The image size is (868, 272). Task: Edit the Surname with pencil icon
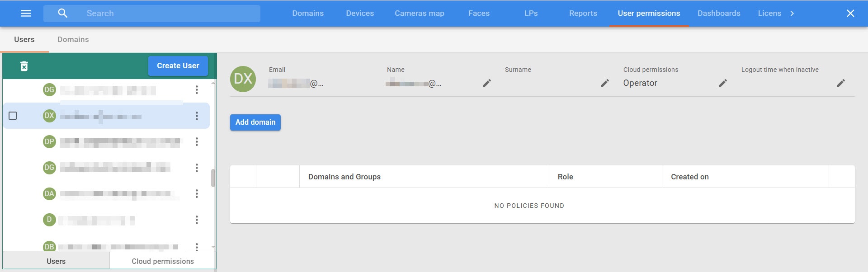(x=604, y=83)
